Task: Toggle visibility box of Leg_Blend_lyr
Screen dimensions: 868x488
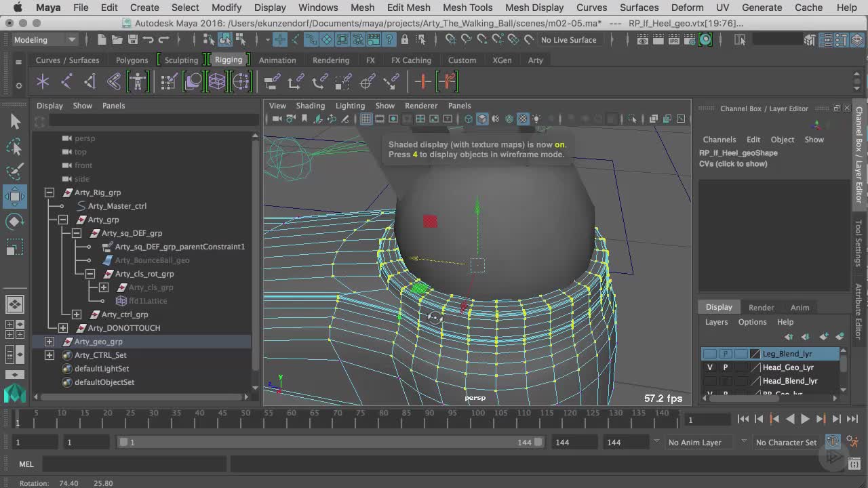Action: (710, 354)
